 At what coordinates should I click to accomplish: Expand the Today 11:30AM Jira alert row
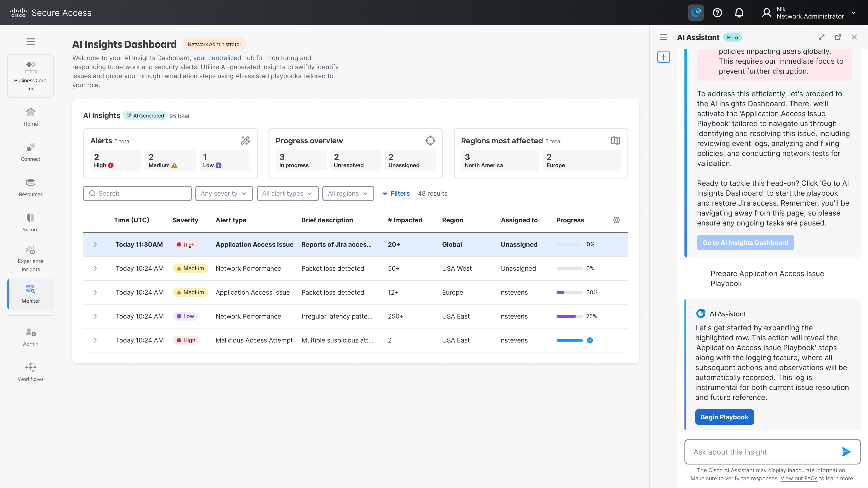95,244
